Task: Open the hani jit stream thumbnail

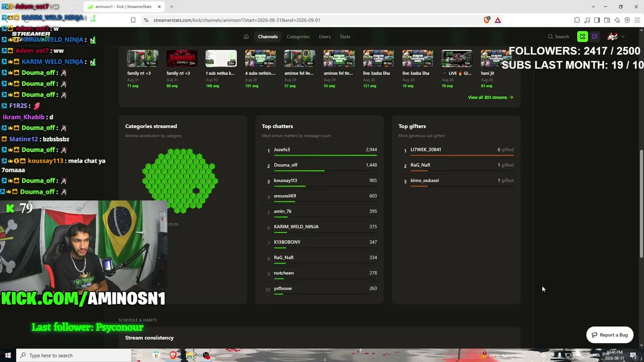Action: 496,58
